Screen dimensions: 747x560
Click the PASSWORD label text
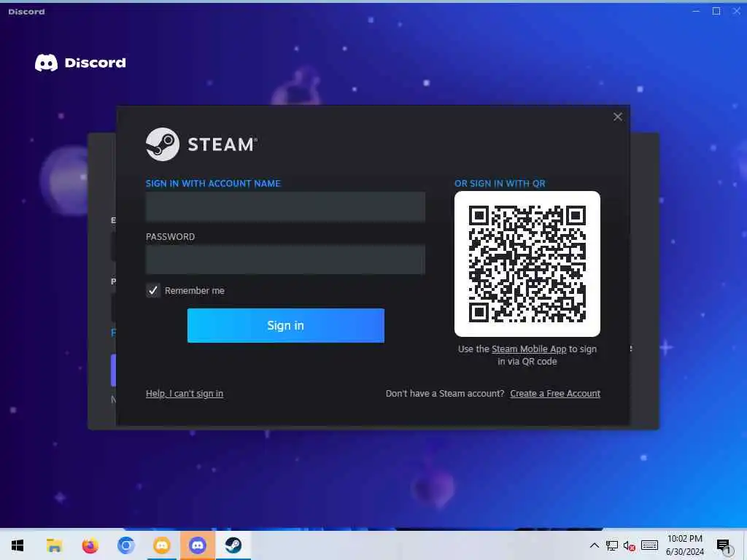[170, 237]
